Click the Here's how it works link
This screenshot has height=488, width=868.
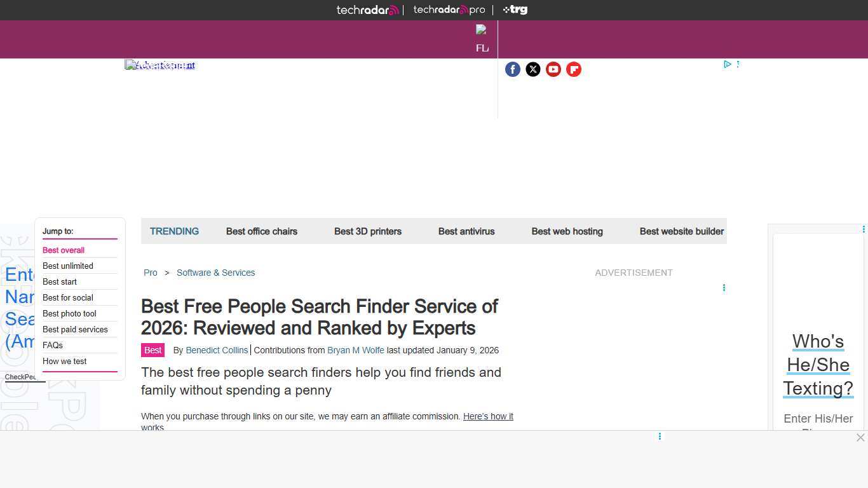pos(488,416)
